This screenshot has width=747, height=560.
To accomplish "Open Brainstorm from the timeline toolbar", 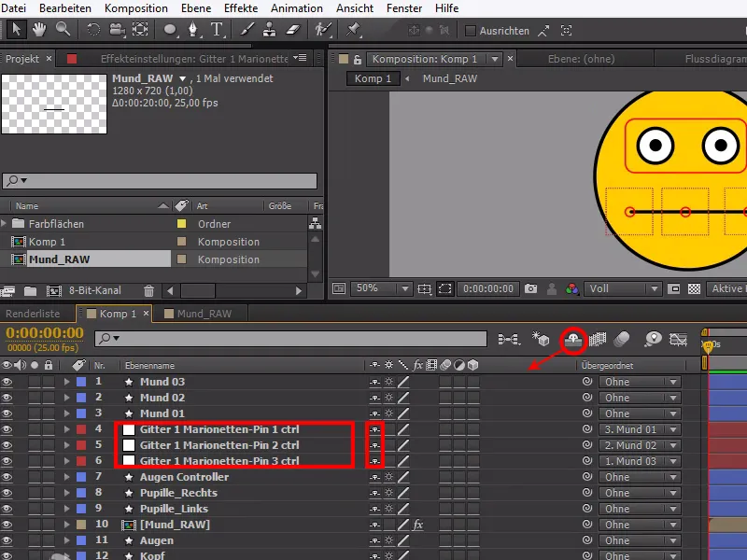I will click(x=651, y=340).
